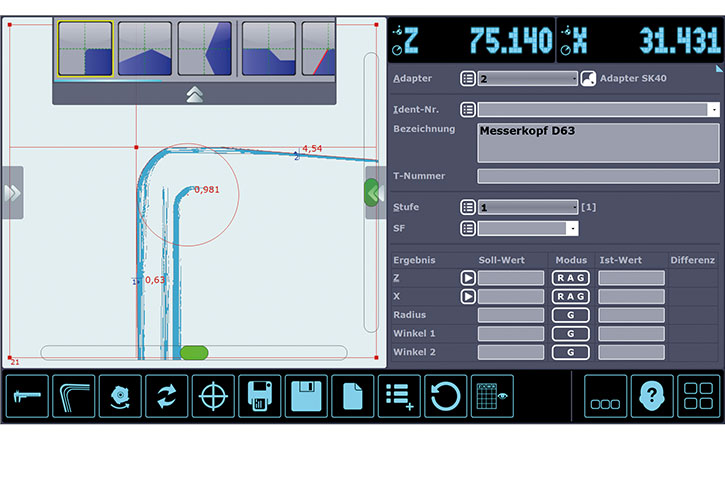Toggle the RAG mode for Z
Image resolution: width=725 pixels, height=480 pixels.
[571, 278]
